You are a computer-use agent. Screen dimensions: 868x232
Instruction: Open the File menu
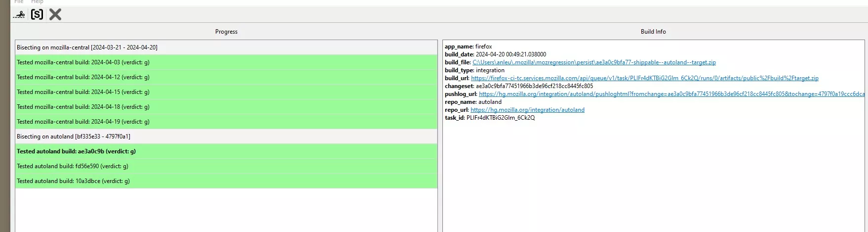(19, 1)
